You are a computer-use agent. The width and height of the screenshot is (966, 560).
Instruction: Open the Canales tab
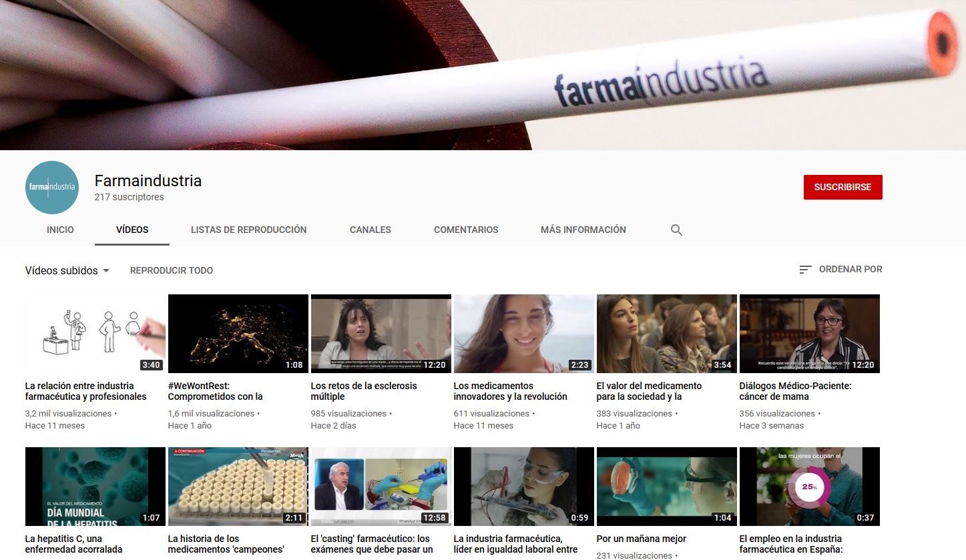371,230
